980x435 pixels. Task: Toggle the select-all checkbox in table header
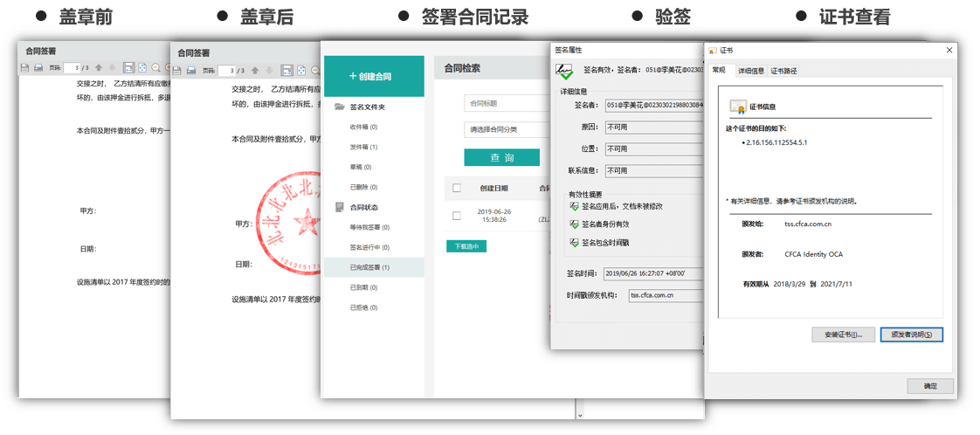(x=457, y=188)
